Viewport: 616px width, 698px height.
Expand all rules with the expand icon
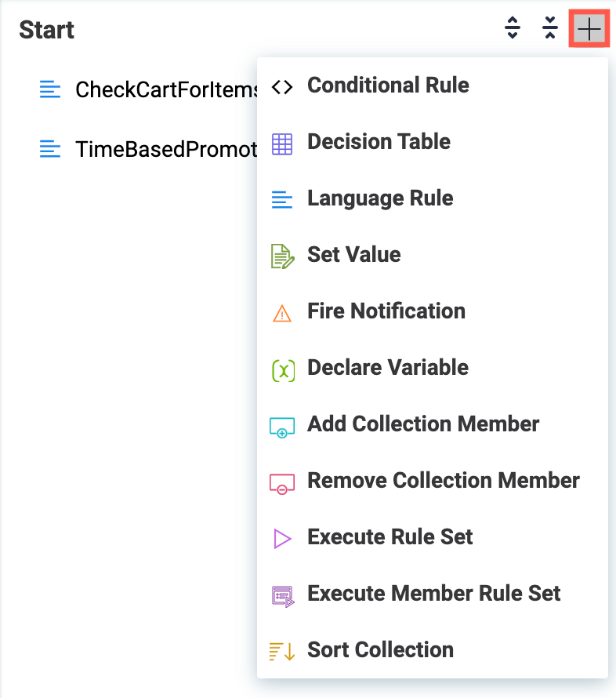click(x=512, y=29)
